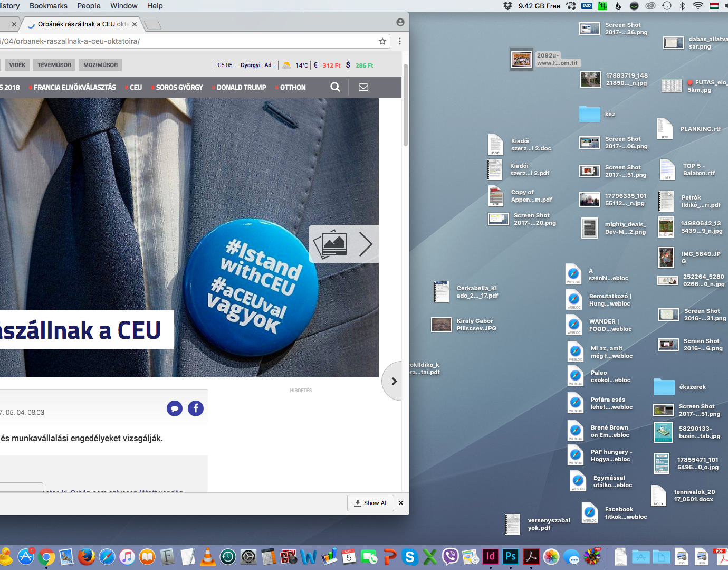Open the photo gallery icon on the article image
728x570 pixels.
point(331,244)
